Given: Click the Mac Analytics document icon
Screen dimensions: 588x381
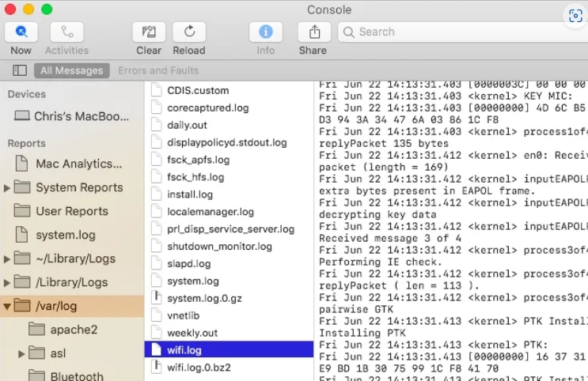Looking at the screenshot, I should 21,164.
